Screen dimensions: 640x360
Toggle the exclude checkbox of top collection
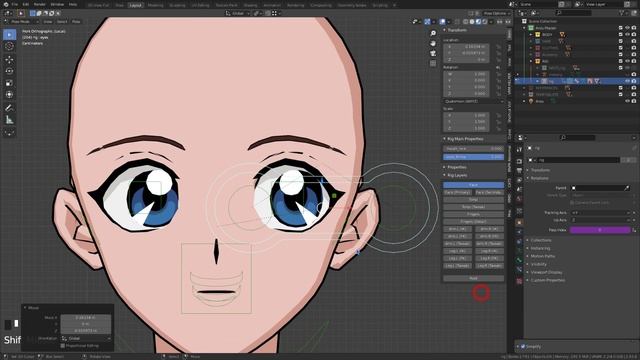[620, 28]
